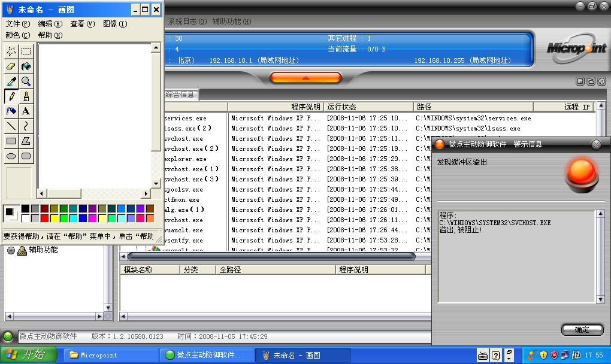611x364 pixels.
Task: Pick the black color swatch in Paint palette
Action: (x=25, y=209)
